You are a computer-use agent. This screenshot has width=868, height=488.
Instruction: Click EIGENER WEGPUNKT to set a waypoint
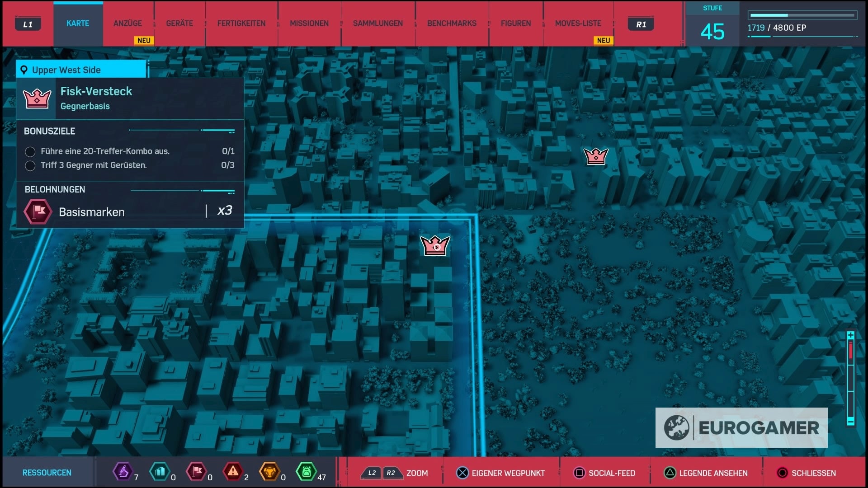pyautogui.click(x=508, y=473)
